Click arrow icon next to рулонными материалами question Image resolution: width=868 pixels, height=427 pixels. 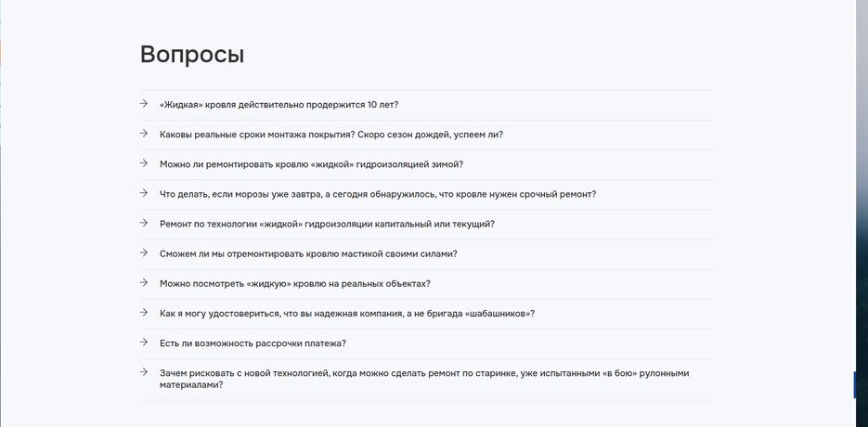143,372
